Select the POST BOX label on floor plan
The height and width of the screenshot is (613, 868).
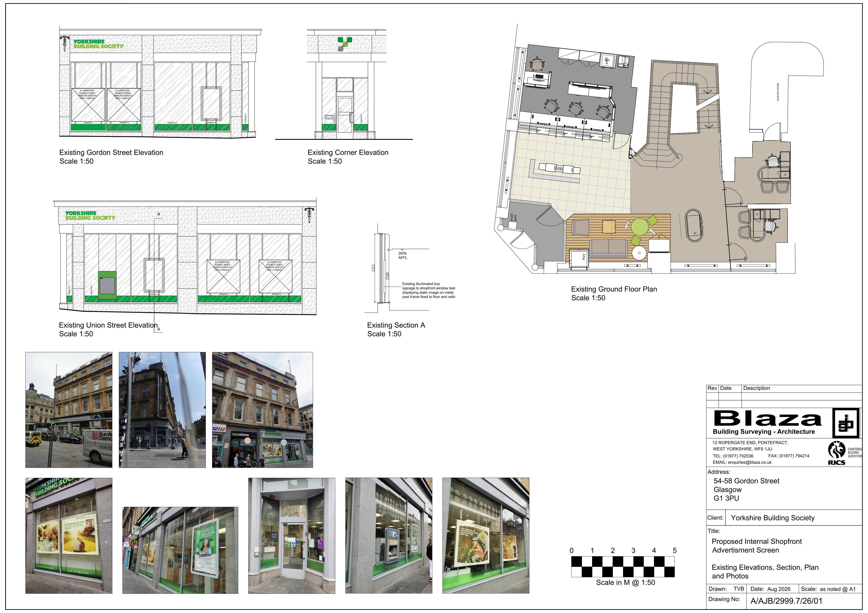pyautogui.click(x=513, y=217)
